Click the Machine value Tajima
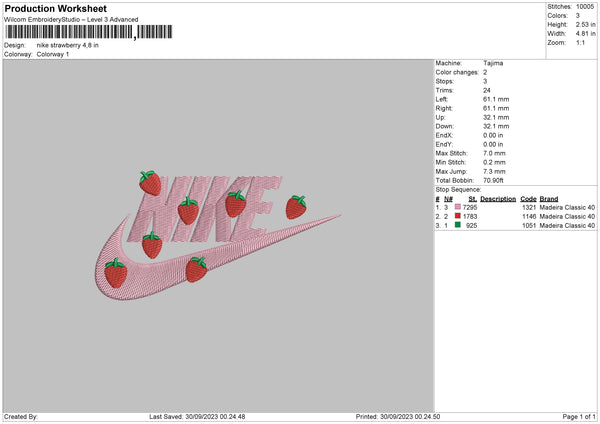The height and width of the screenshot is (424, 600). tap(493, 63)
